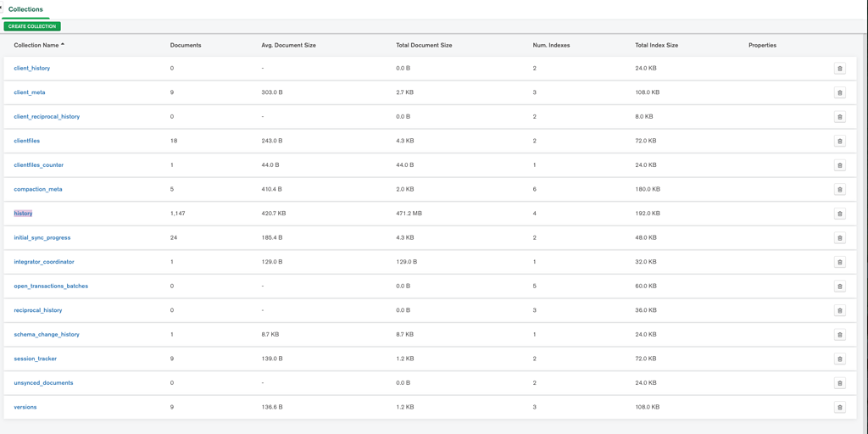Open client_reciprocal_history collection
Screen dimensions: 868x434
point(47,117)
